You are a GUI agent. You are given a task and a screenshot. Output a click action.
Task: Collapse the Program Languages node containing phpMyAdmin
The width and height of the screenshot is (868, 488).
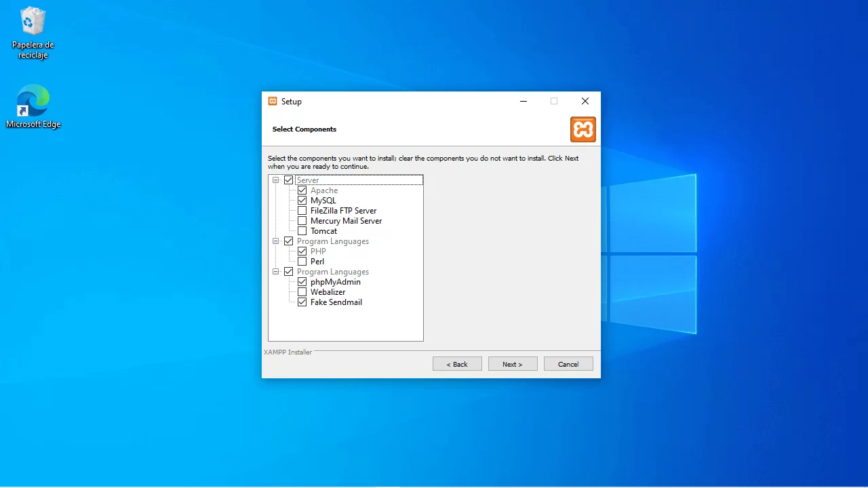[276, 272]
